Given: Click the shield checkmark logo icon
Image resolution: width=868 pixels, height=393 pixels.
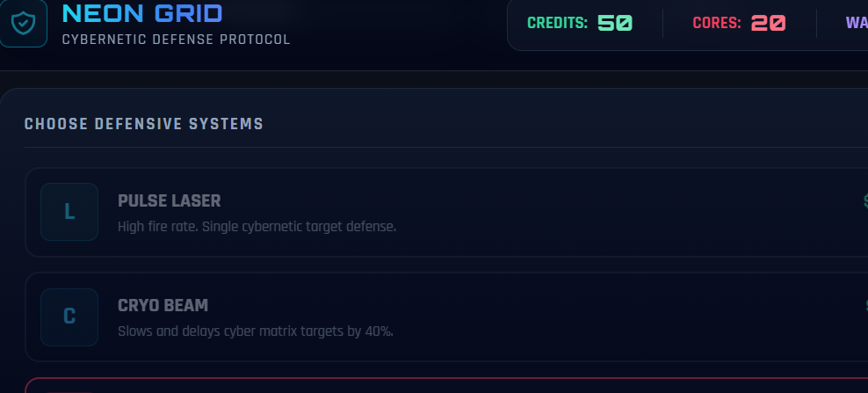Looking at the screenshot, I should coord(23,23).
